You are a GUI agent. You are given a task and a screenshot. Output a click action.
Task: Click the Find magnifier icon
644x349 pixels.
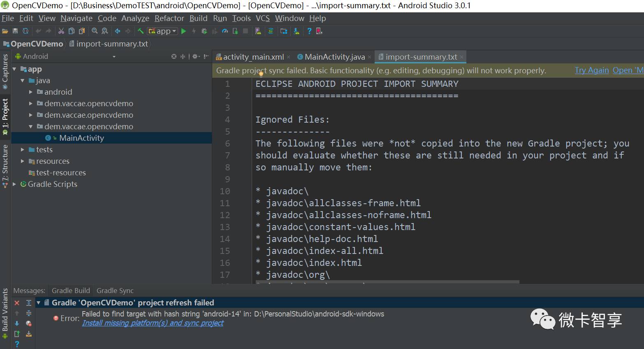click(x=95, y=31)
